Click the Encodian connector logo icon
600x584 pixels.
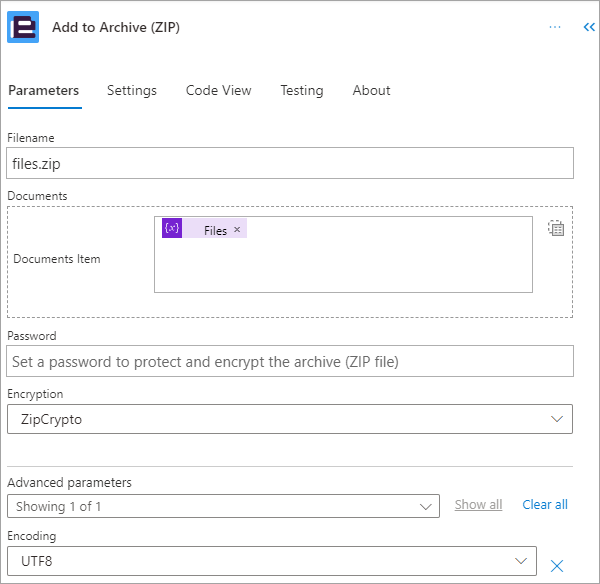[23, 27]
